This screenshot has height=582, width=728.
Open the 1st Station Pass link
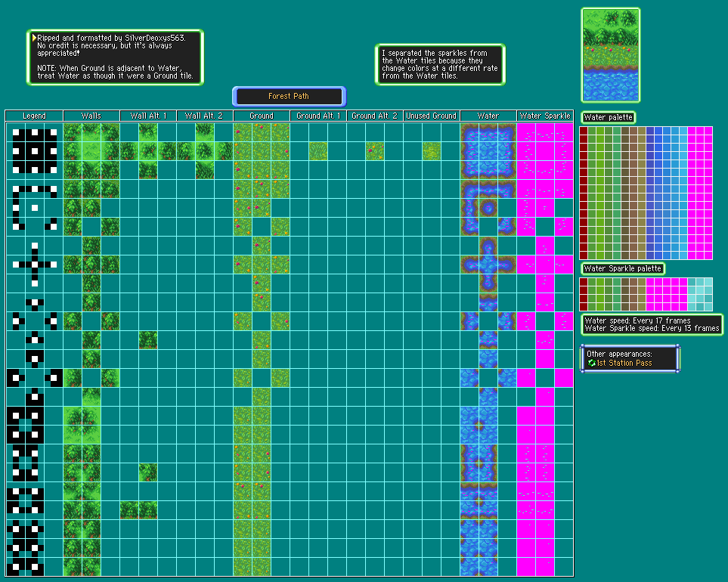[624, 363]
